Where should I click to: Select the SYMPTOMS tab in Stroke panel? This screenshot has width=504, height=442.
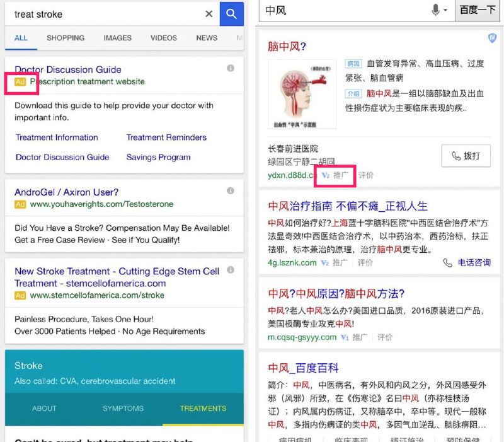[123, 409]
